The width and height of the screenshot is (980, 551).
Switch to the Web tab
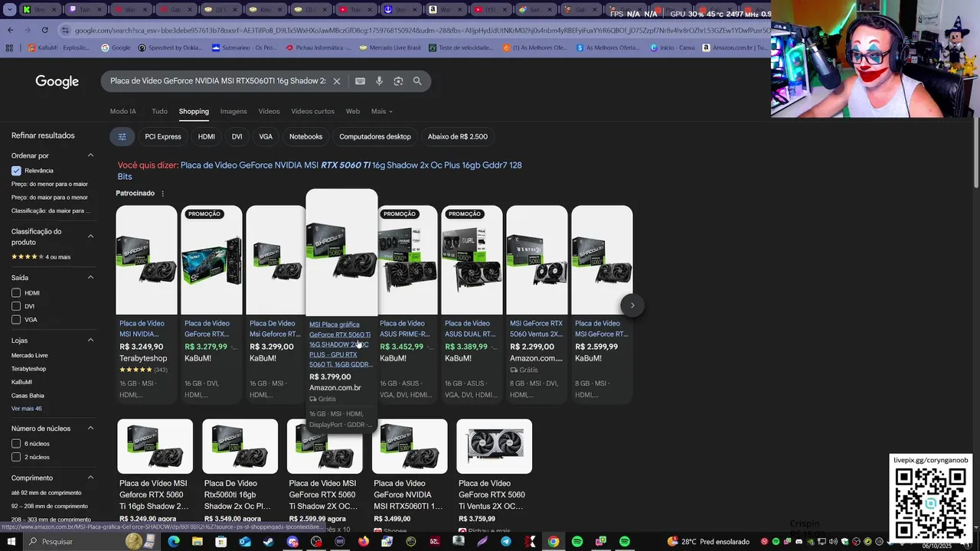(353, 111)
